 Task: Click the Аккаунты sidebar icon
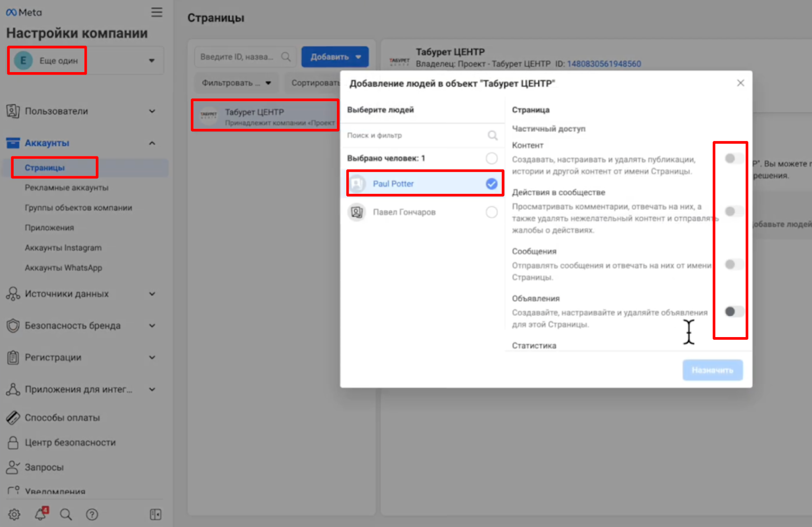[x=13, y=143]
